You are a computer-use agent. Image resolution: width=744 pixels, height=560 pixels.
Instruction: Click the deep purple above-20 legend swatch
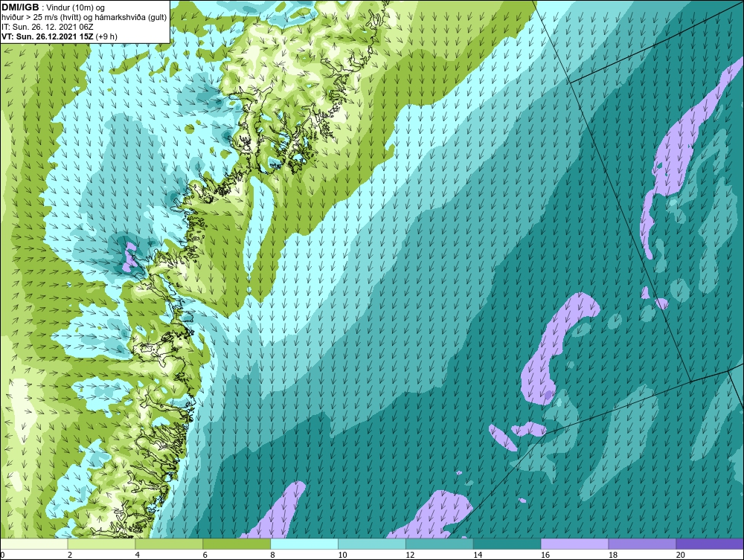click(x=709, y=544)
